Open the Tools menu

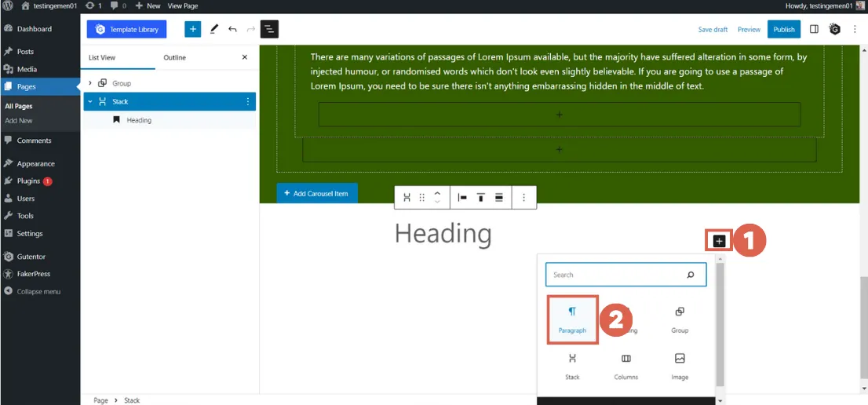pyautogui.click(x=25, y=216)
